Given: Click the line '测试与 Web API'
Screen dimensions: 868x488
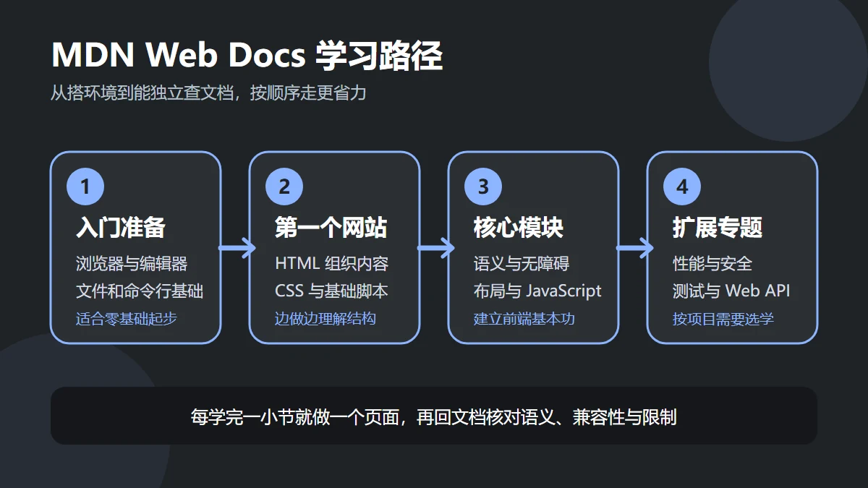Looking at the screenshot, I should pos(731,291).
